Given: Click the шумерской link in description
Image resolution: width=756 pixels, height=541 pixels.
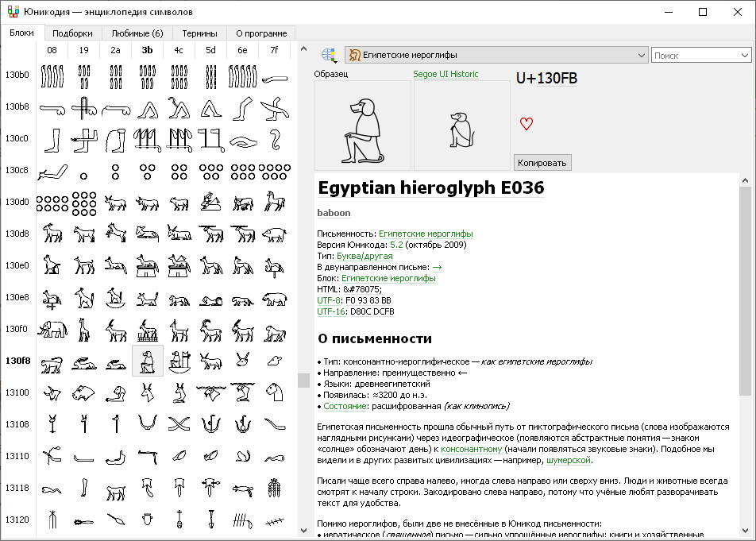Looking at the screenshot, I should 569,460.
